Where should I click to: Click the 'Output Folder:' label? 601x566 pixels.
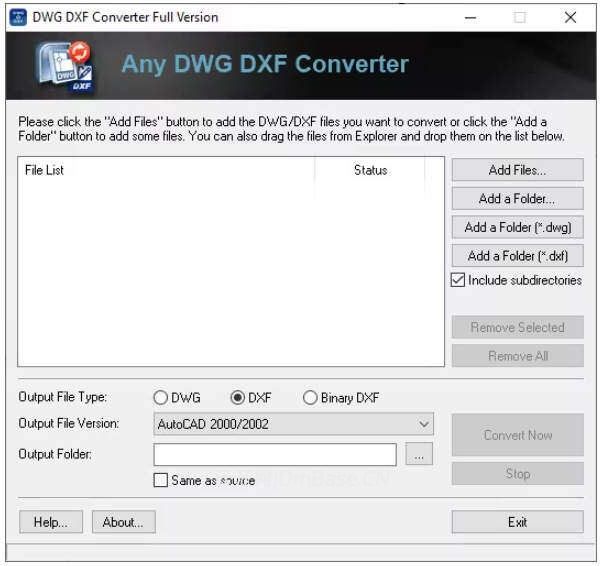pyautogui.click(x=55, y=454)
